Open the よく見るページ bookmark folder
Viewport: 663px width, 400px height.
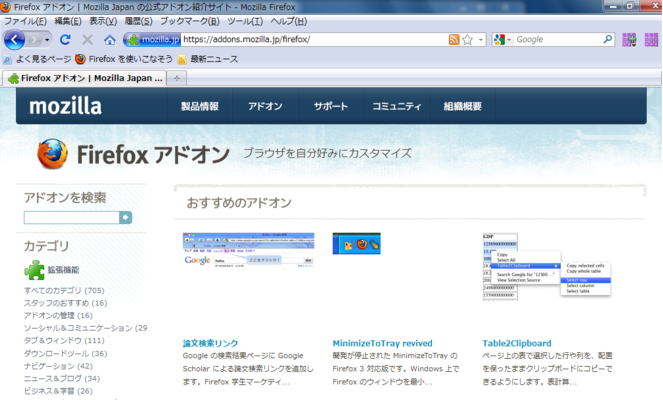(x=37, y=59)
